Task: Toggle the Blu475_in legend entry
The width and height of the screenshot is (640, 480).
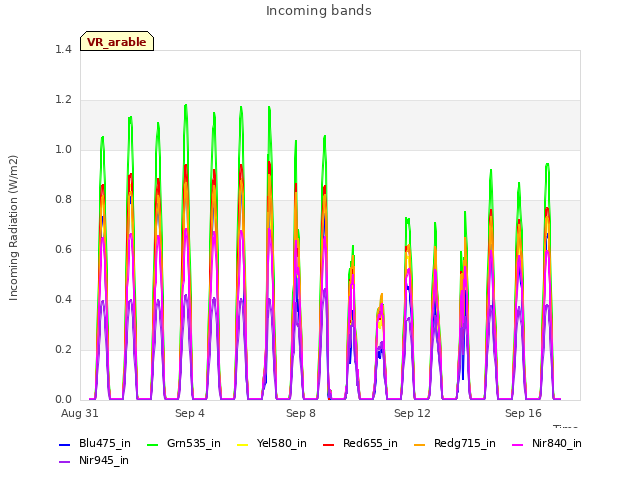Action: [95, 443]
